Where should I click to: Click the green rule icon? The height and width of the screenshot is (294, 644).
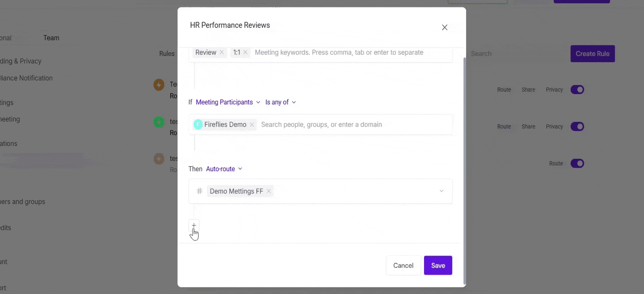pos(159,122)
